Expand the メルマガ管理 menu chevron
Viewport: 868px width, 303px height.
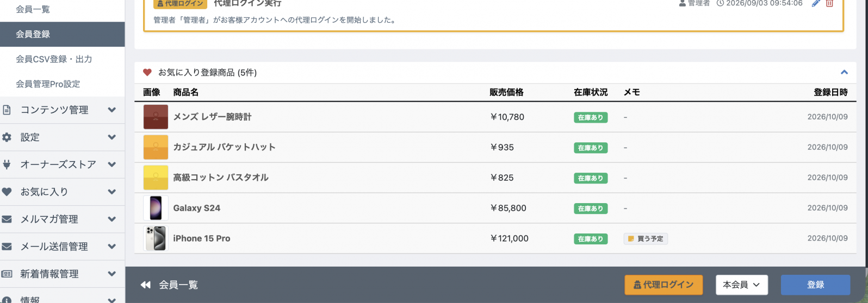112,219
